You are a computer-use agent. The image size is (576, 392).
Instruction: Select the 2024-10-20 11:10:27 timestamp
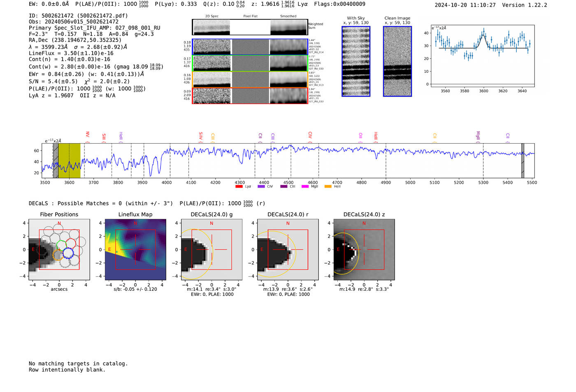(x=465, y=5)
